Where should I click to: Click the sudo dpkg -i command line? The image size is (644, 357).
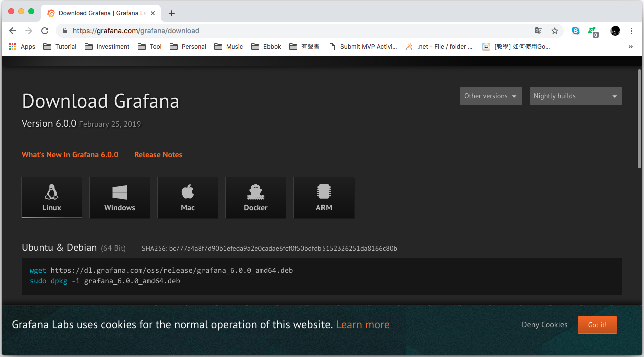pyautogui.click(x=105, y=281)
